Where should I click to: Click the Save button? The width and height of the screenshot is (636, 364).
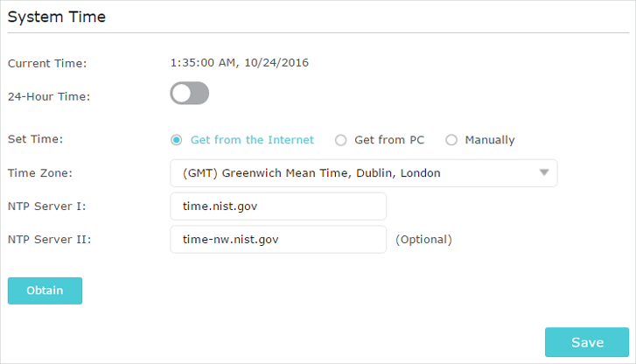coord(586,342)
